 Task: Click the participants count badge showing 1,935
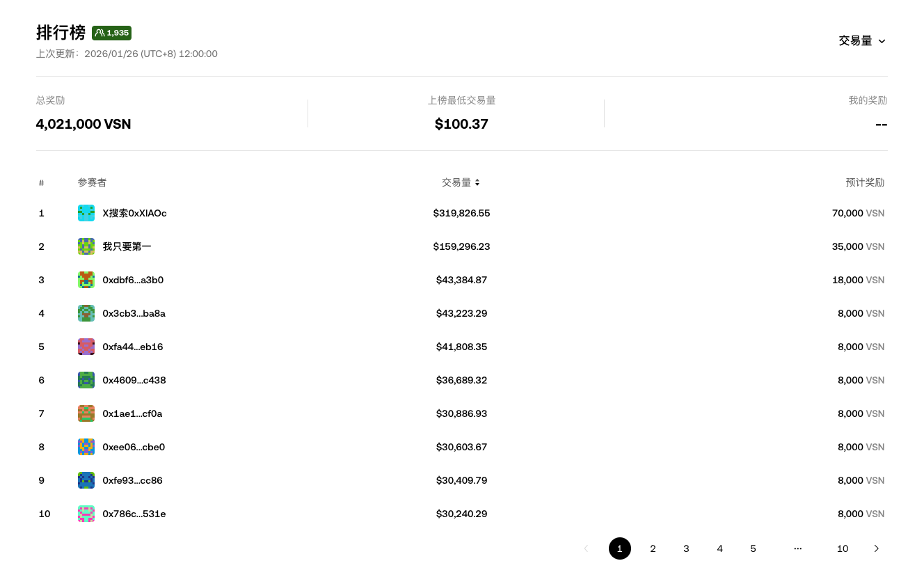111,33
